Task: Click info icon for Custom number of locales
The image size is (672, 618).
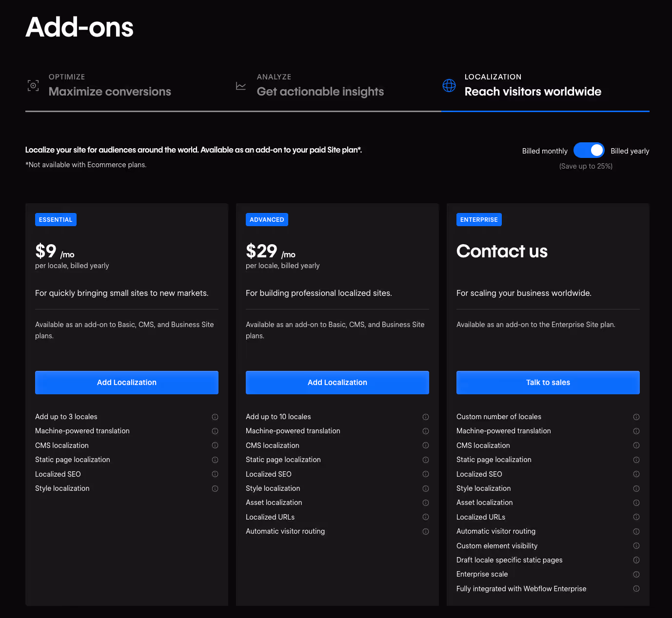Action: tap(636, 417)
